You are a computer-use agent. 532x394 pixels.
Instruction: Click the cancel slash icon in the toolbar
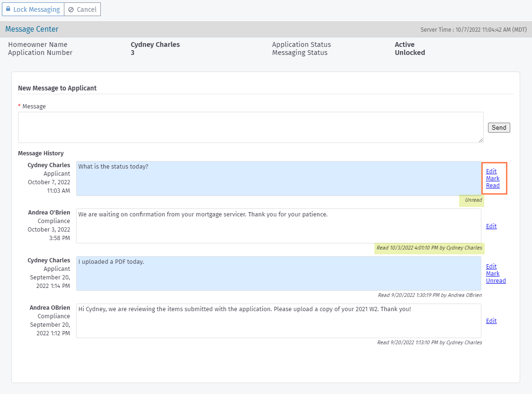click(71, 9)
